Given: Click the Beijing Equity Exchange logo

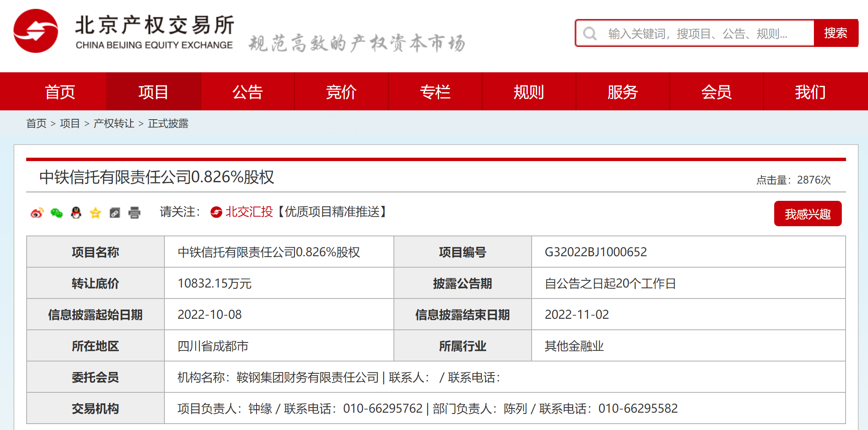Looking at the screenshot, I should pos(123,31).
